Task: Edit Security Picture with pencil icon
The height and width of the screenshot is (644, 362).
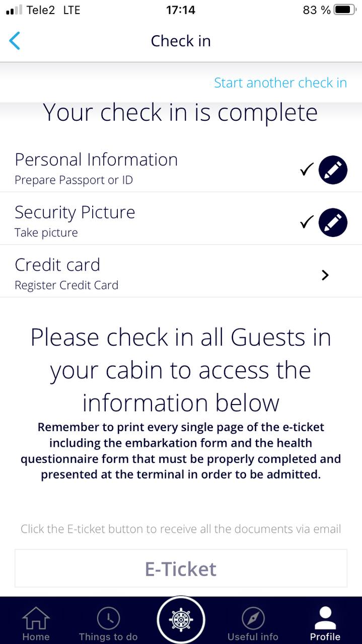Action: pyautogui.click(x=333, y=222)
